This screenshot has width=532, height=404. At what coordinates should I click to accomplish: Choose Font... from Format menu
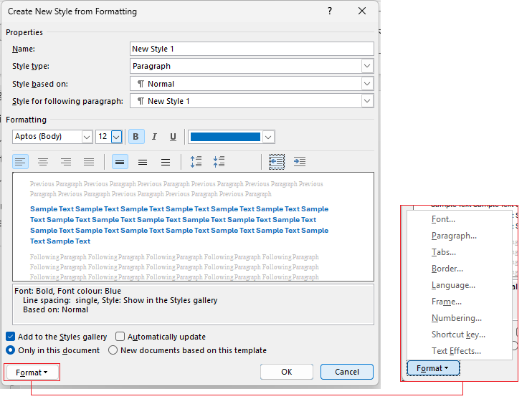460,219
